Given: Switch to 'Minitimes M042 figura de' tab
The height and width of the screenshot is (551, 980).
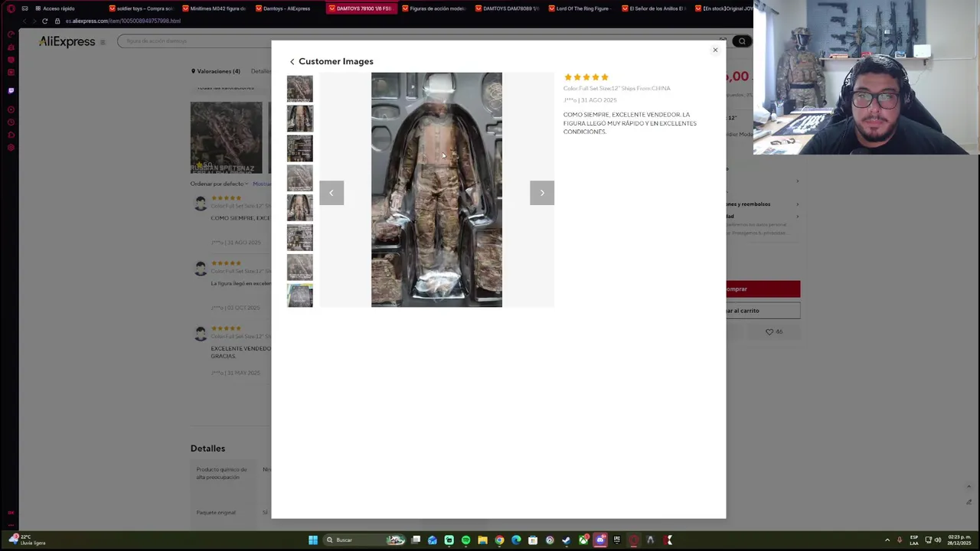Looking at the screenshot, I should [214, 8].
